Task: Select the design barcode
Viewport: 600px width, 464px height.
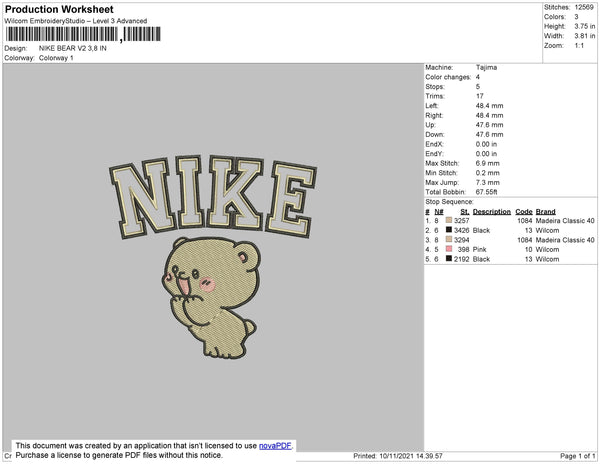Action: pyautogui.click(x=83, y=34)
